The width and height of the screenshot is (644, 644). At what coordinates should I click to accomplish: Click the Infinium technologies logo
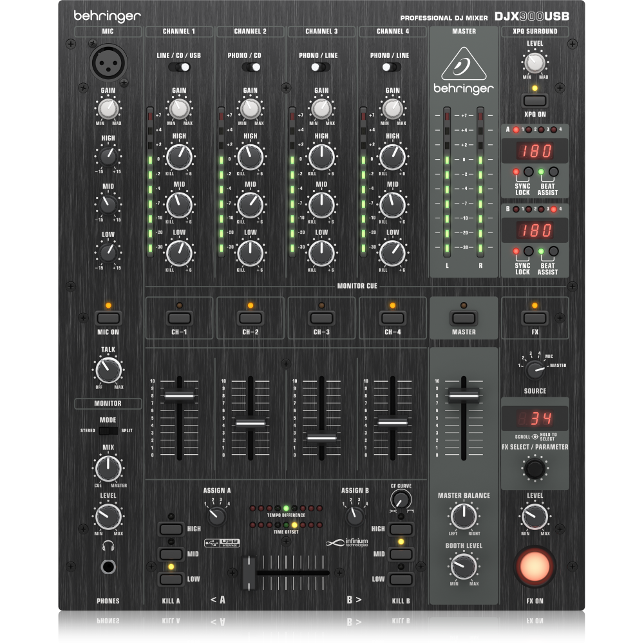(347, 542)
